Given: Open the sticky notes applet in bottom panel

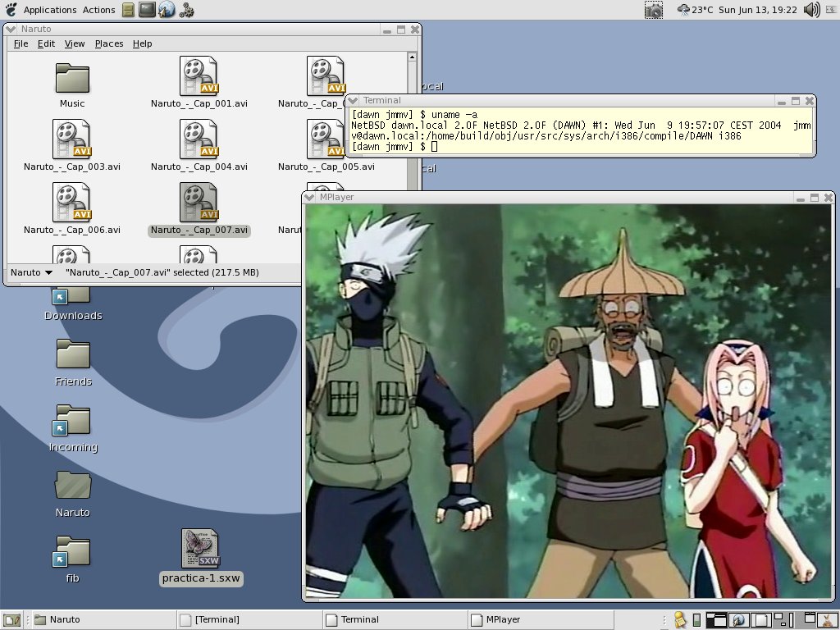Looking at the screenshot, I should pyautogui.click(x=679, y=620).
